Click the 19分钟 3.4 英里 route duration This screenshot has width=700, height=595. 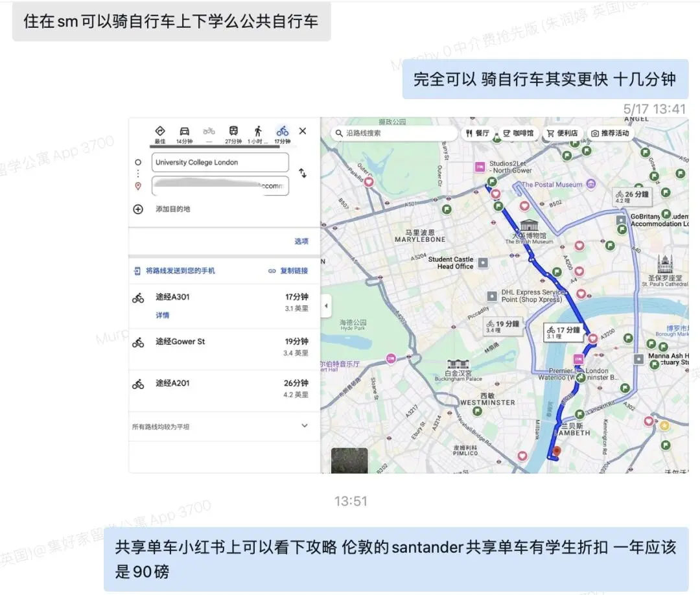pyautogui.click(x=296, y=347)
